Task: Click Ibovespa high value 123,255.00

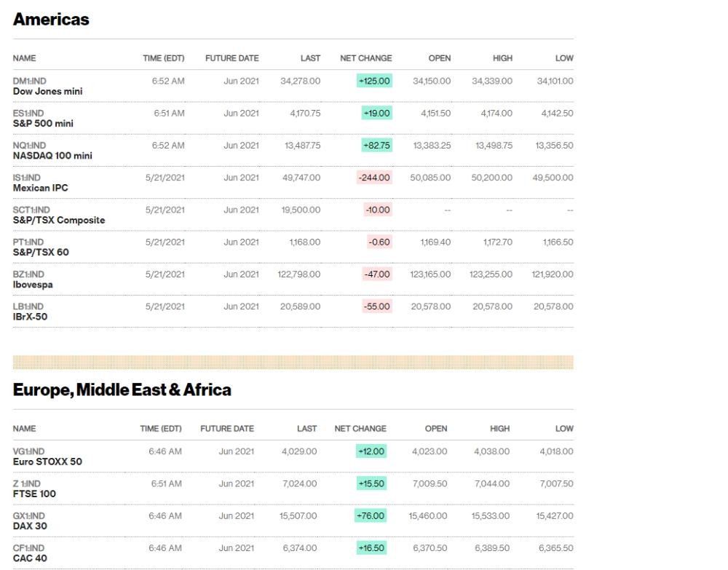Action: pos(491,274)
